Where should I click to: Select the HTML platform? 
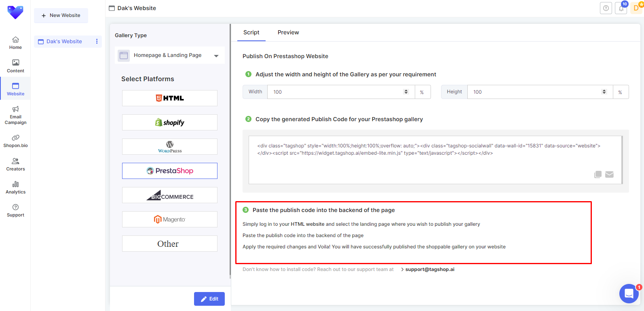click(x=170, y=98)
